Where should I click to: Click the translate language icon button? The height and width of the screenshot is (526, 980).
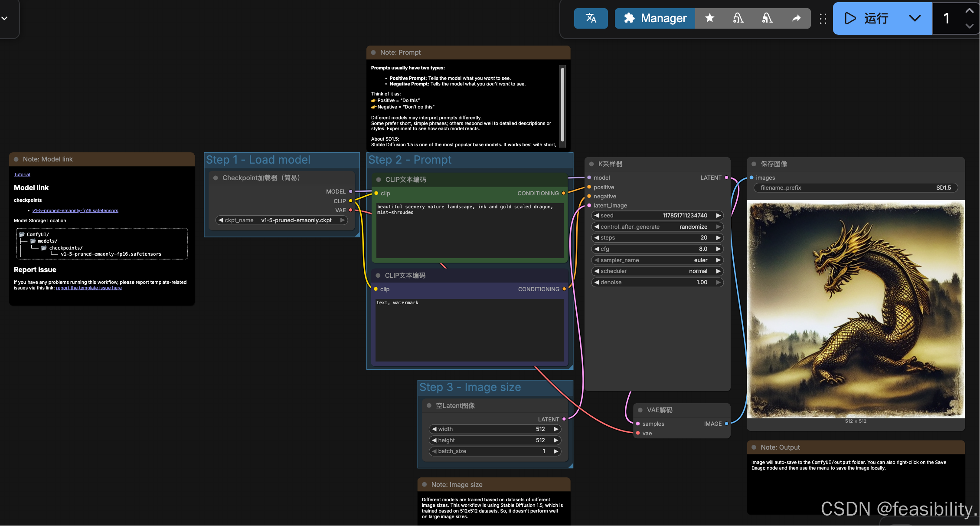(591, 18)
